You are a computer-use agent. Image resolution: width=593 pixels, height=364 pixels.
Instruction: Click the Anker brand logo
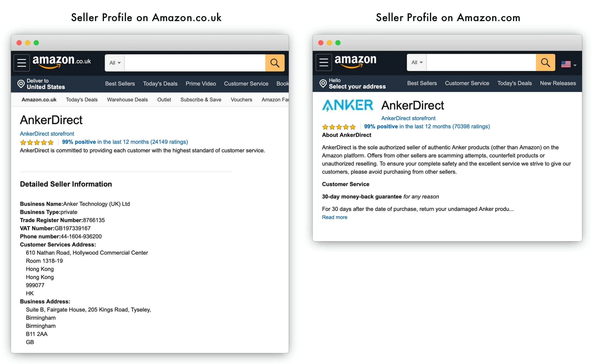click(x=347, y=105)
